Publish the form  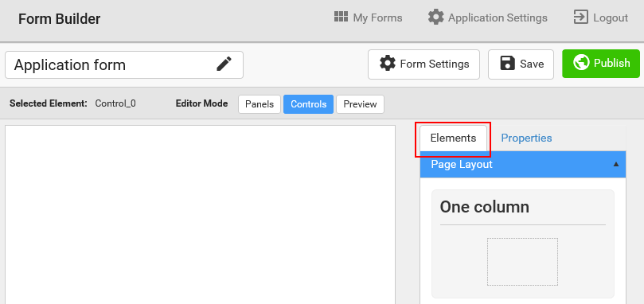601,64
